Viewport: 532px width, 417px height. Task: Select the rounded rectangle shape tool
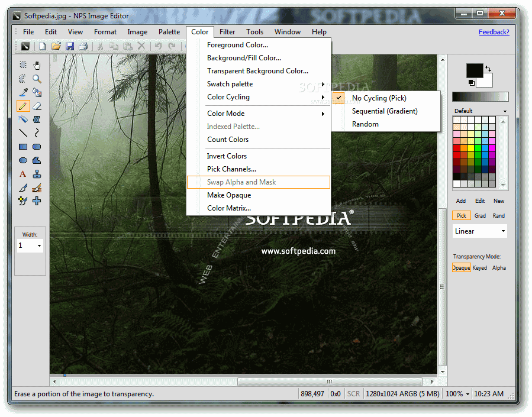pos(37,147)
